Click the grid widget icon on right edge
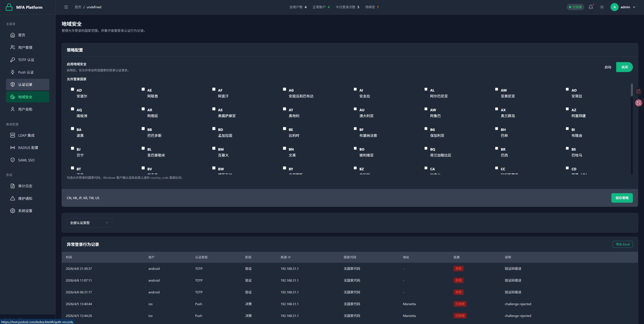The width and height of the screenshot is (644, 324). [638, 91]
